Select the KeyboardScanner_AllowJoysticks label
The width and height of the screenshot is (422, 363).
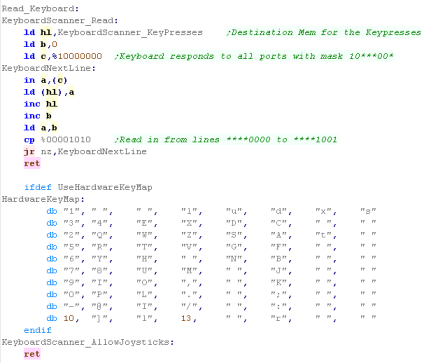[88, 342]
